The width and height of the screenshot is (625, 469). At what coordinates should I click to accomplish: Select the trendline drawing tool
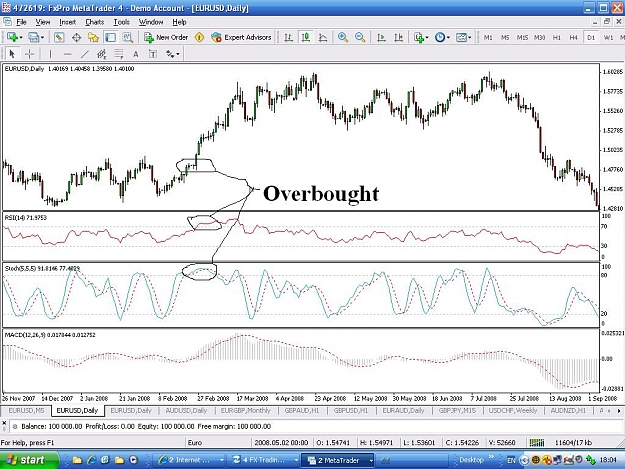point(85,53)
